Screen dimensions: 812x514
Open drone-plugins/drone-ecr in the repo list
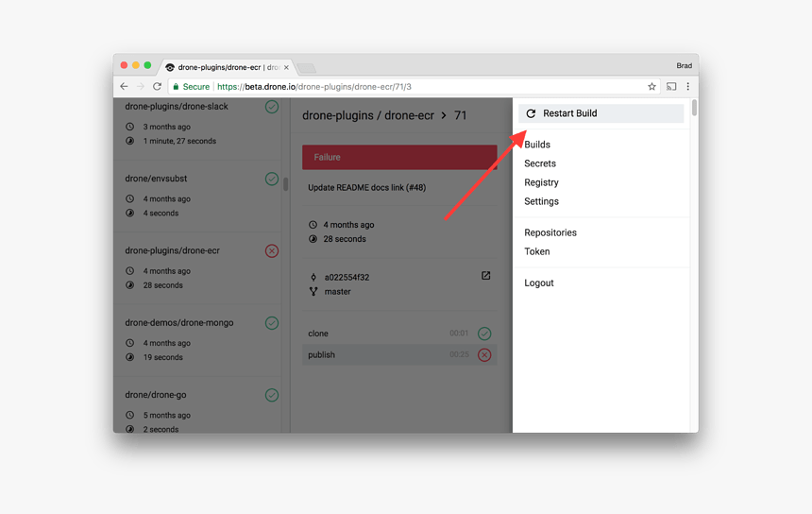[x=172, y=250]
